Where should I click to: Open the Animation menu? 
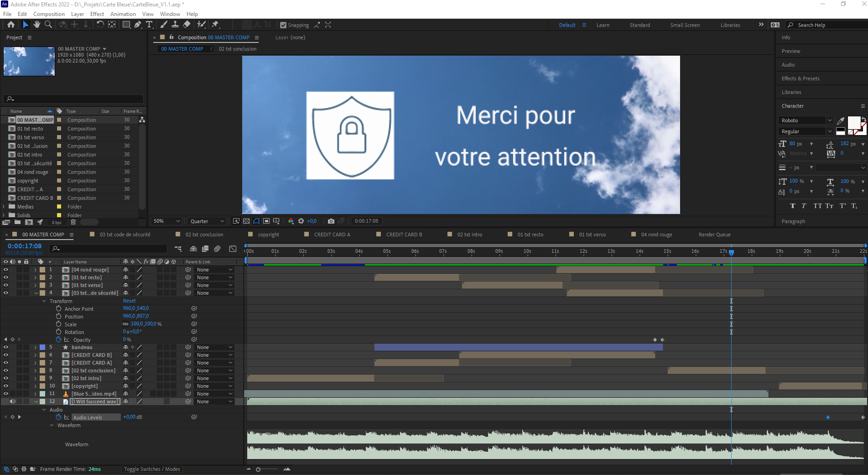tap(123, 14)
